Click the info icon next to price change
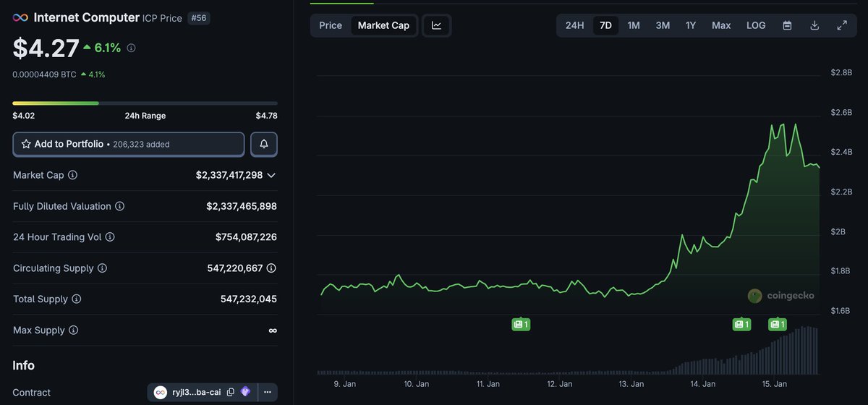The image size is (868, 405). point(131,48)
